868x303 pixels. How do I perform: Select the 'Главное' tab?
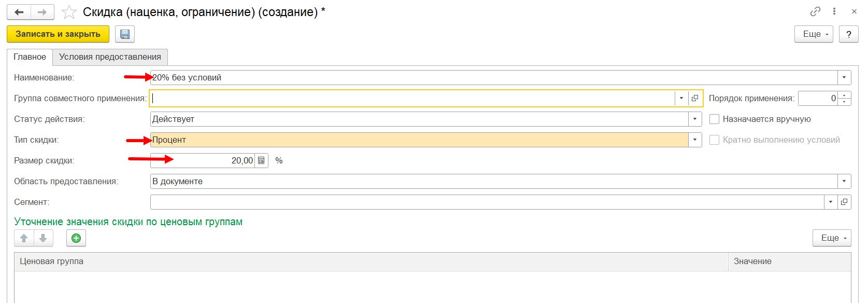coord(30,57)
